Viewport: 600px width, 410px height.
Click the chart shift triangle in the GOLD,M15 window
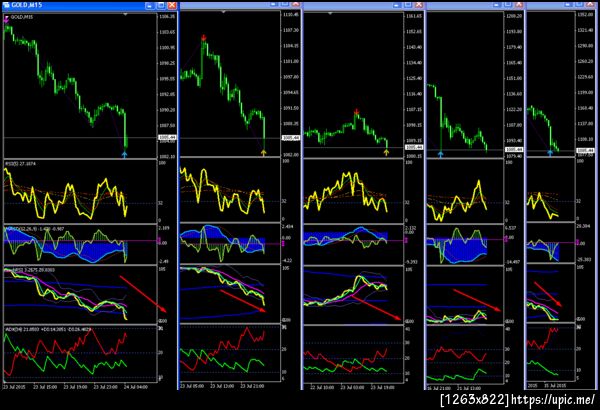click(x=125, y=14)
